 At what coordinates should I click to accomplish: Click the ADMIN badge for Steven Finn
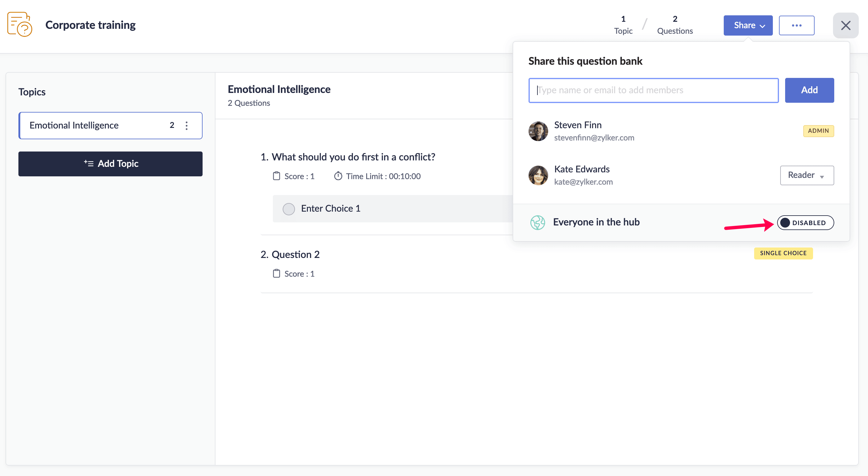click(818, 131)
